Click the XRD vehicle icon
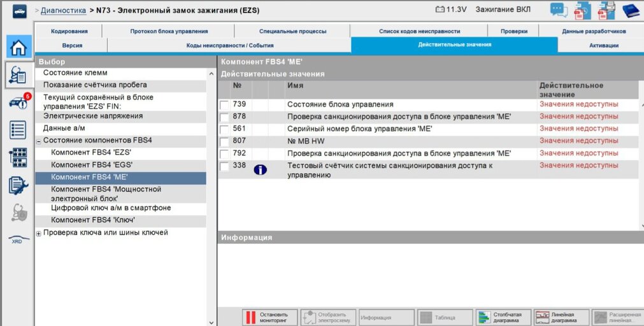Viewport: 644px width, 326px height. click(18, 239)
